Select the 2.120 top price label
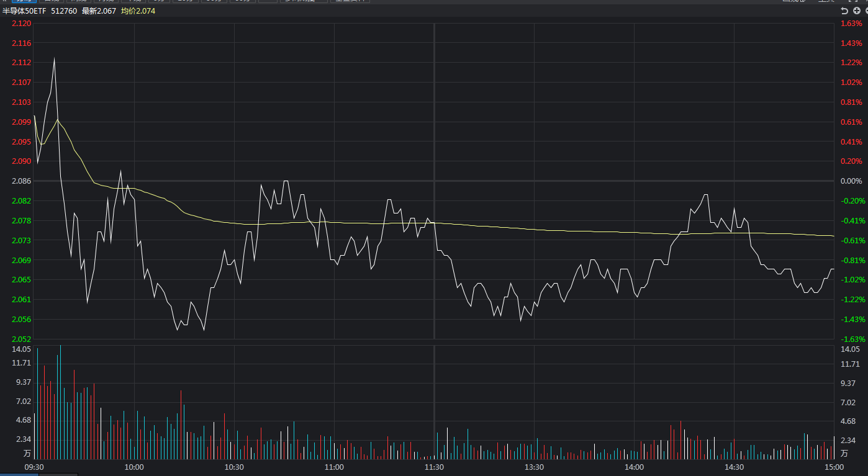The width and height of the screenshot is (868, 476). [x=21, y=24]
